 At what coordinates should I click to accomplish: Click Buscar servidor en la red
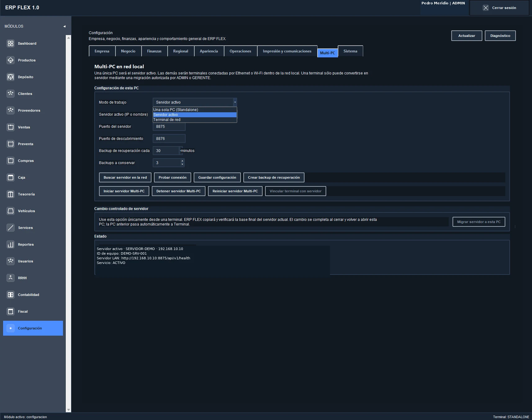[125, 177]
